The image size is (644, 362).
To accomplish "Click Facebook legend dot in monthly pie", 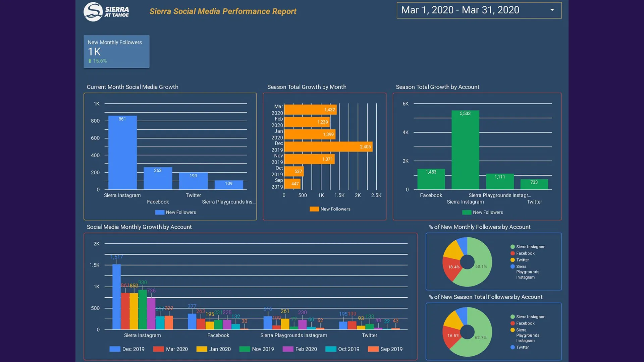I will [513, 253].
